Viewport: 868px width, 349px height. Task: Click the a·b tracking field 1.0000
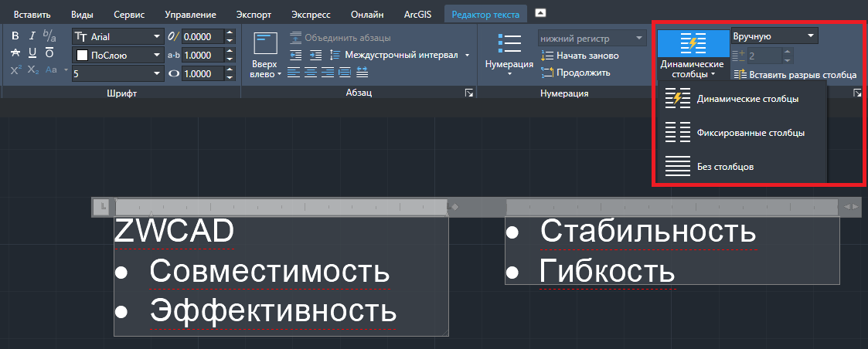tap(202, 56)
